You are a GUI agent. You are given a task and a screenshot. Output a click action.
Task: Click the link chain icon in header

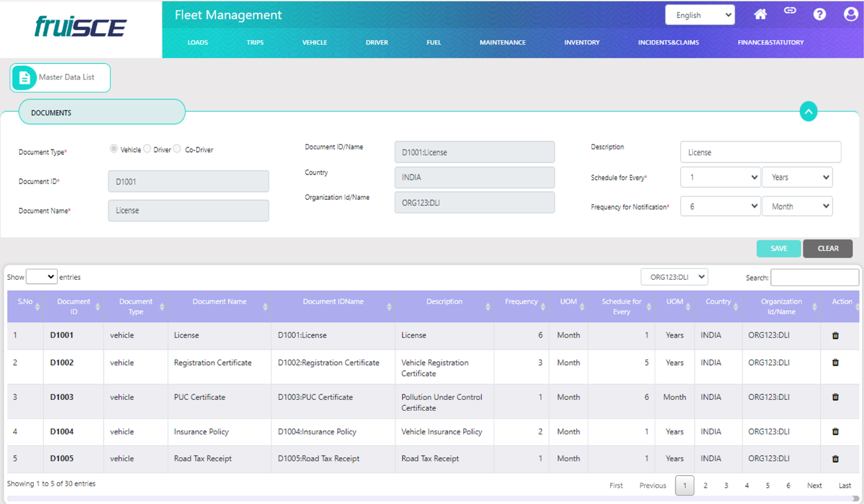[x=790, y=11]
